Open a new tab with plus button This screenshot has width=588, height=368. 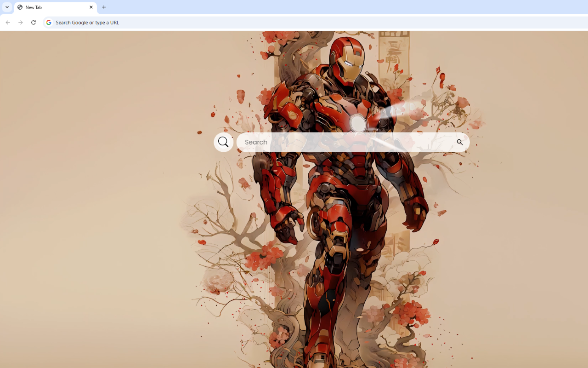pyautogui.click(x=104, y=7)
